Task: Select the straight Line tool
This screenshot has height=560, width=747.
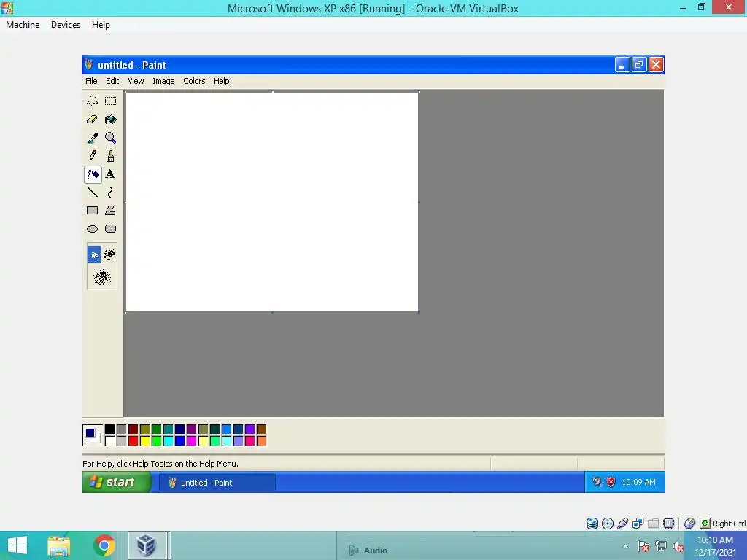Action: click(93, 192)
